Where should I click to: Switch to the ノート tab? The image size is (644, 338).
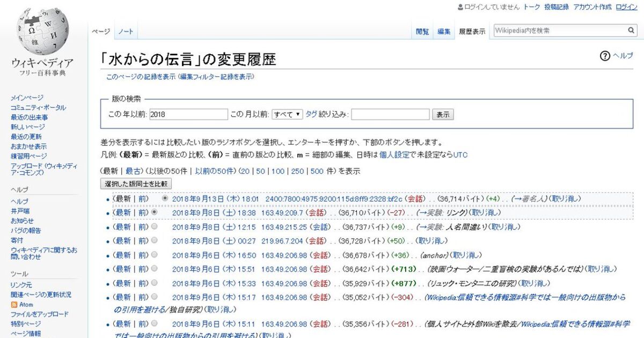coord(126,32)
